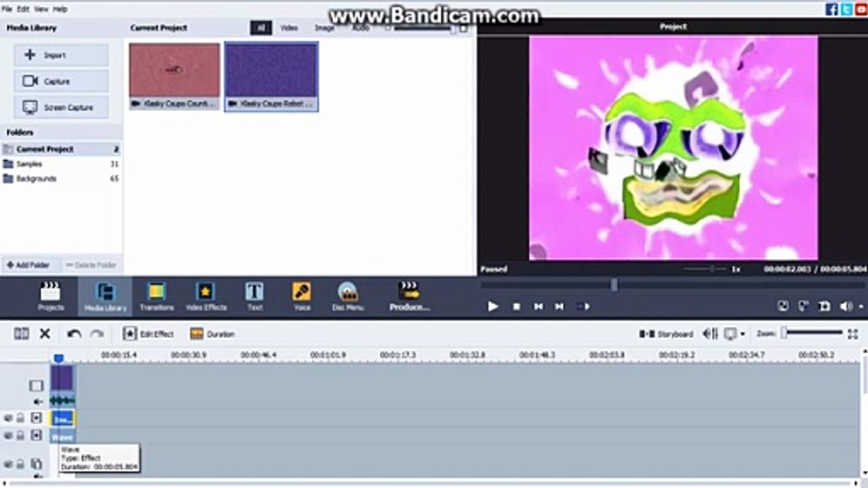Mute the main video audio track
This screenshot has width=868, height=488.
click(37, 402)
